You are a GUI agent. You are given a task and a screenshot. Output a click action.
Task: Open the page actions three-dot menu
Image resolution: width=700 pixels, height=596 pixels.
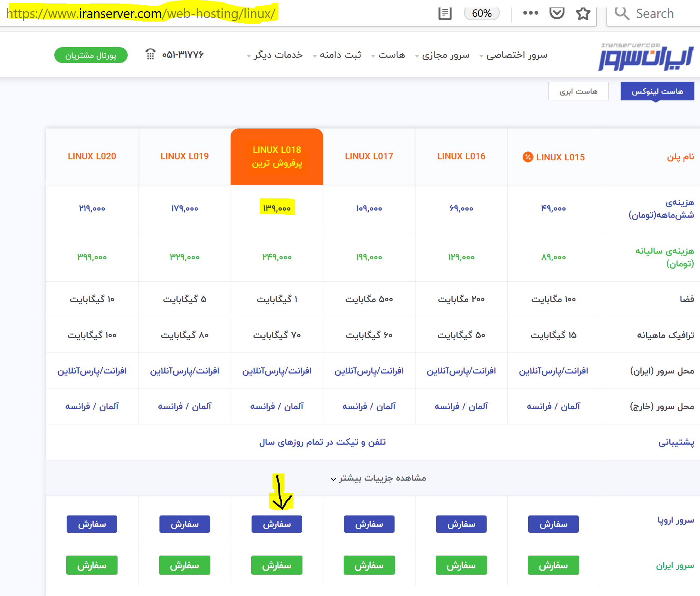(530, 13)
